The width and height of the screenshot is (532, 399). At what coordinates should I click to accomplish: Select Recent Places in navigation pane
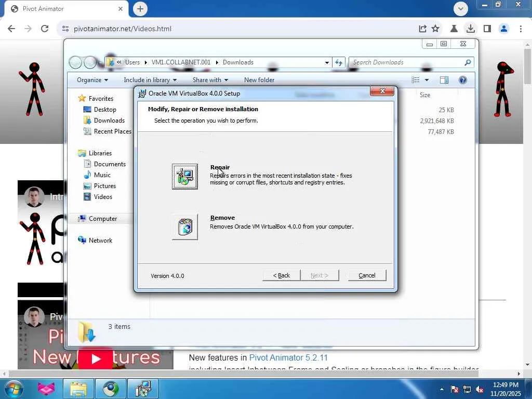pyautogui.click(x=112, y=131)
